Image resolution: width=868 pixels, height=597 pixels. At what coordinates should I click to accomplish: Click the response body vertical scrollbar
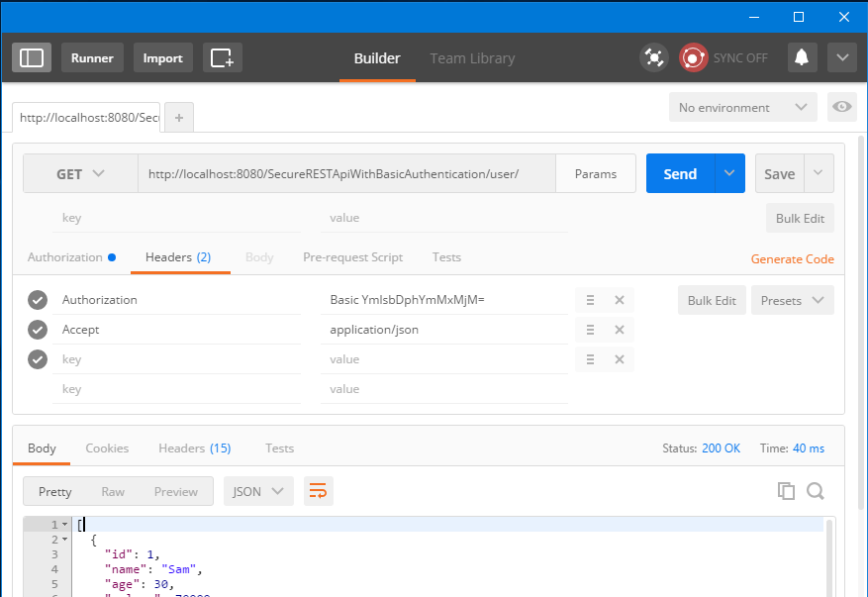[829, 557]
